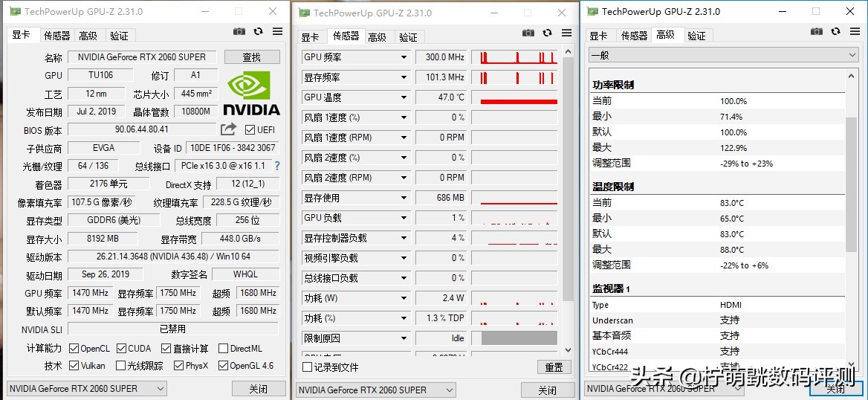868x400 pixels.
Task: Click the 温度限制 最大 88.0°C row
Action: pos(717,249)
